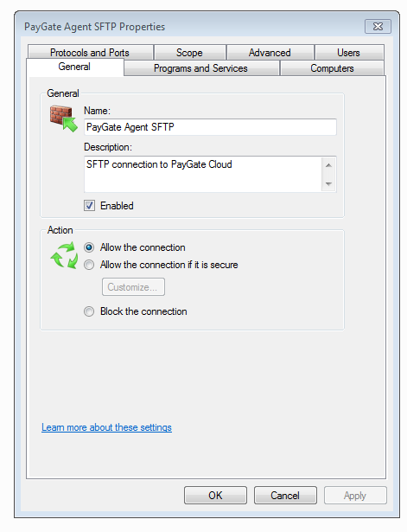Image resolution: width=407 pixels, height=532 pixels.
Task: Close the PayGate Agent SFTP Properties dialog
Action: pos(378,27)
